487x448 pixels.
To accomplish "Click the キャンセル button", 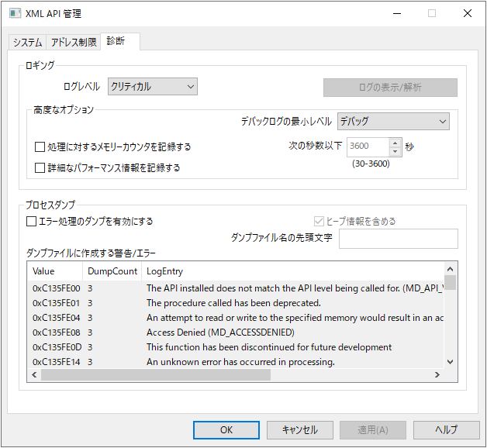I will point(299,430).
